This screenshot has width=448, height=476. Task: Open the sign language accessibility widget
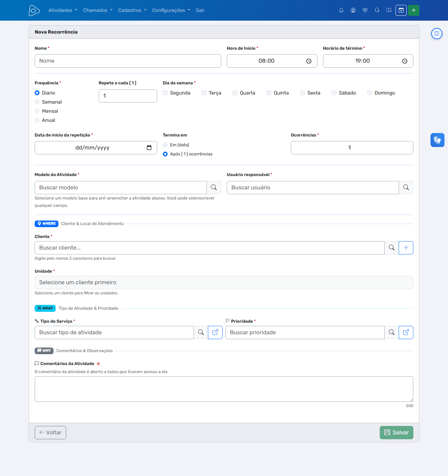(x=437, y=140)
